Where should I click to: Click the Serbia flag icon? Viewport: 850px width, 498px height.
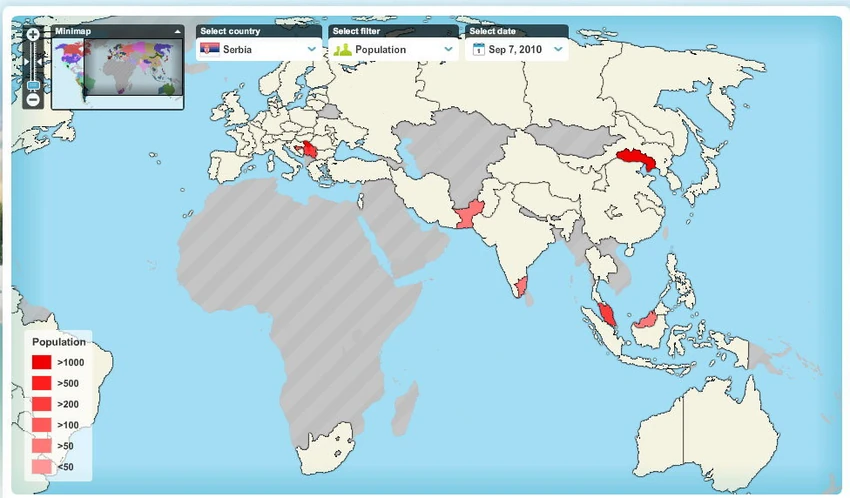210,49
